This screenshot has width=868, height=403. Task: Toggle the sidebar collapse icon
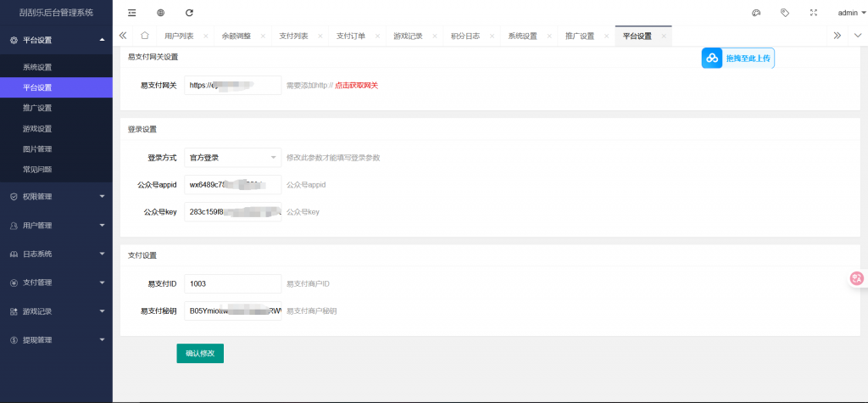[131, 12]
